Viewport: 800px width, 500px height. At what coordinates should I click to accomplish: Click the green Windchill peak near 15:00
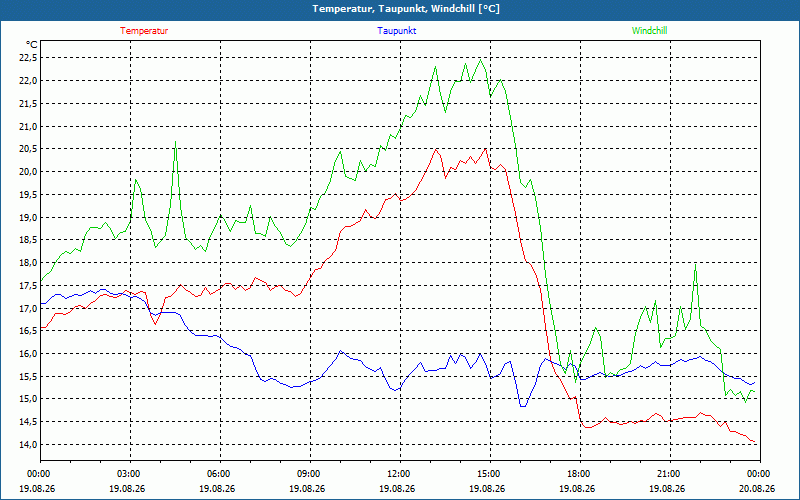pyautogui.click(x=481, y=60)
